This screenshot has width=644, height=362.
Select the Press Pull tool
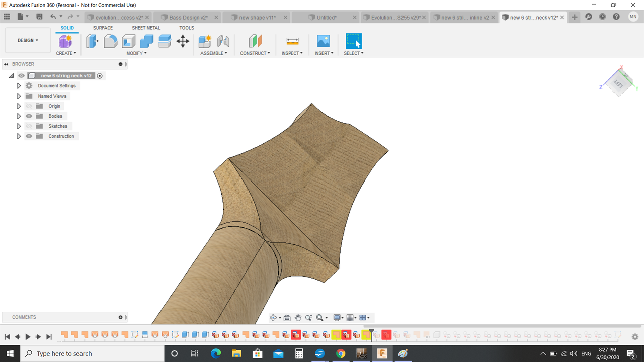pyautogui.click(x=92, y=41)
